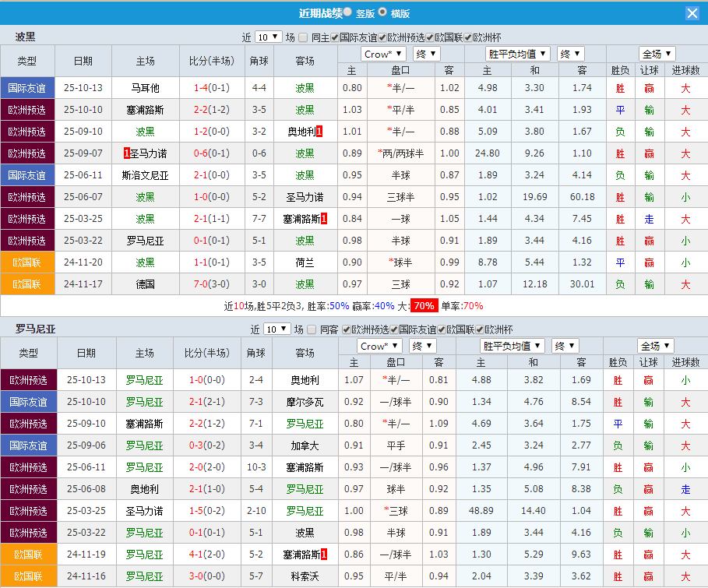708x588 pixels.
Task: Open the 波黑 team link in the 马耳他 match row
Action: [305, 88]
